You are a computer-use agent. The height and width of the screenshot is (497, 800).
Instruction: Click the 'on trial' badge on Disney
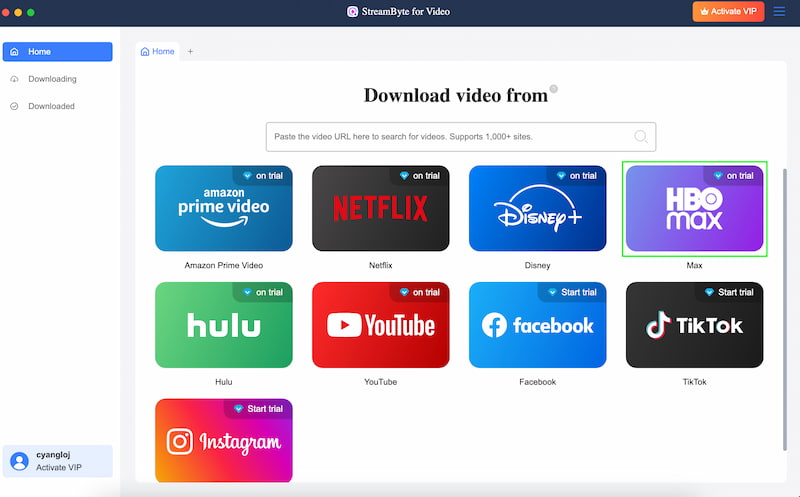[577, 176]
